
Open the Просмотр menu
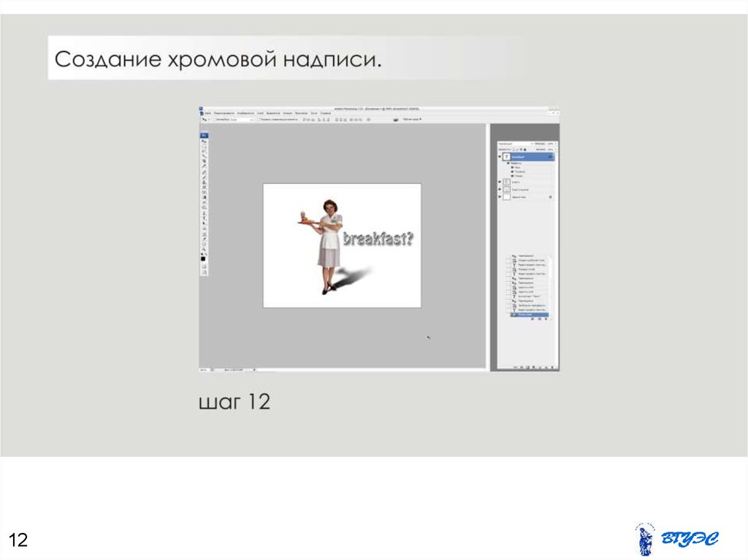(301, 113)
